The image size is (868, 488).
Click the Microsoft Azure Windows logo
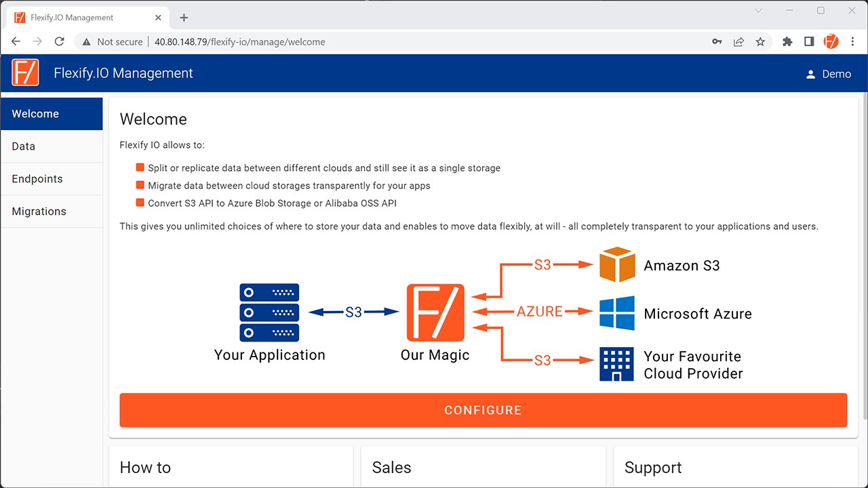pos(617,313)
